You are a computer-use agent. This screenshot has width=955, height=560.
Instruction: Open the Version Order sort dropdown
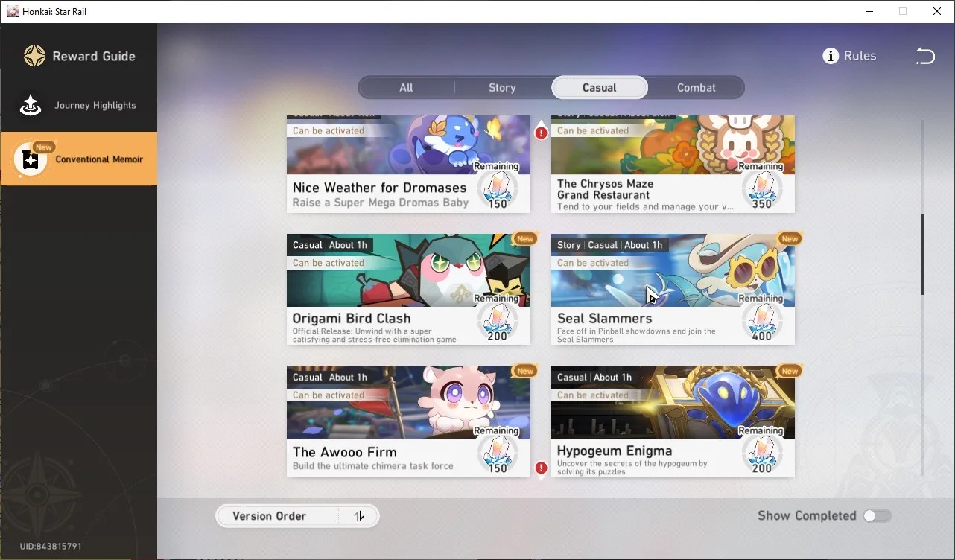click(x=277, y=516)
